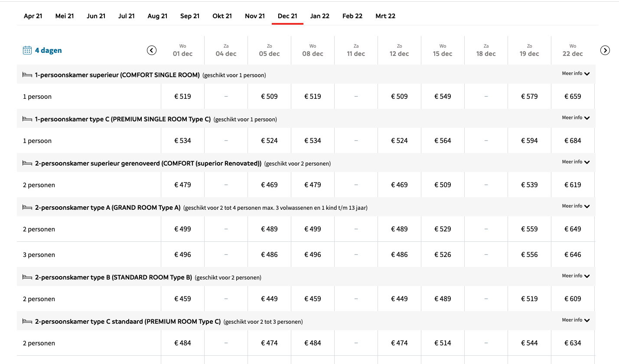Screen dimensions: 619x364
Task: Choose € 484 Premium Room C on 01 dec
Action: [x=182, y=343]
